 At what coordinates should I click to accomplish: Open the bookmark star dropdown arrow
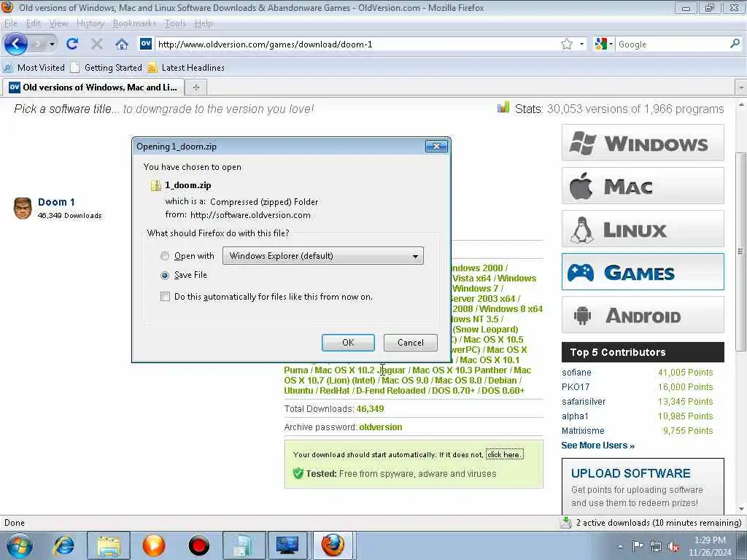(581, 44)
